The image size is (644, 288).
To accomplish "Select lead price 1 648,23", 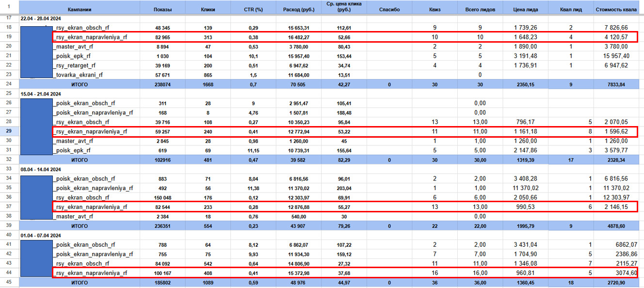I will (x=526, y=37).
